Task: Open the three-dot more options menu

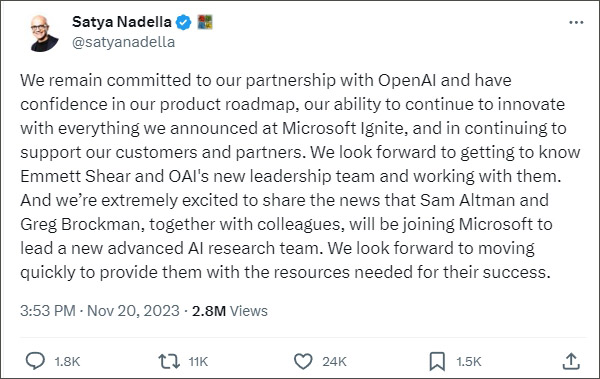Action: pyautogui.click(x=576, y=23)
